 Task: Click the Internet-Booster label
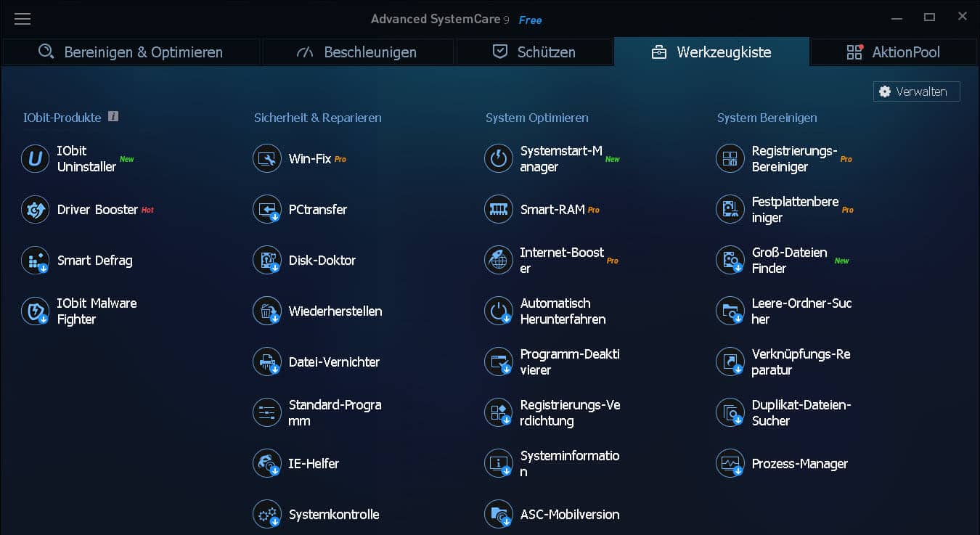point(562,260)
